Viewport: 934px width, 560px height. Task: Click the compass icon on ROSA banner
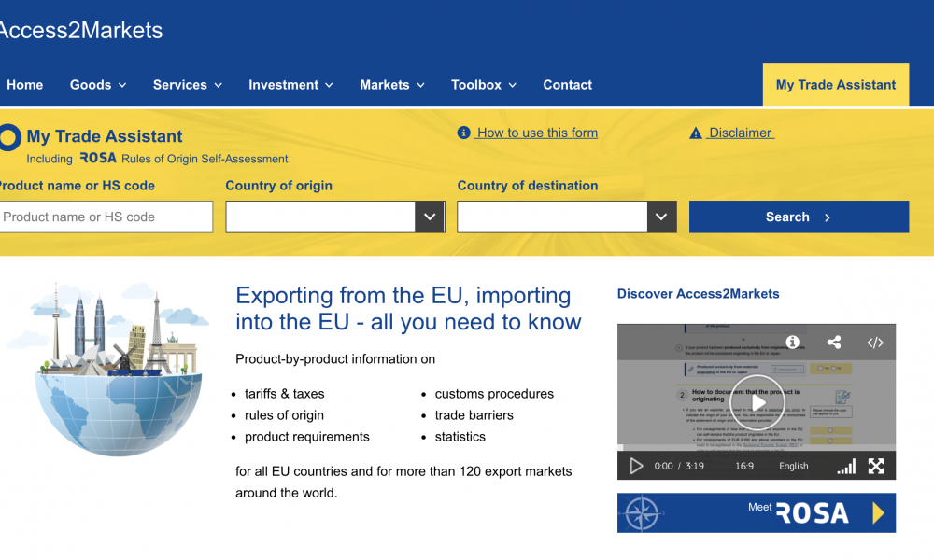point(641,513)
